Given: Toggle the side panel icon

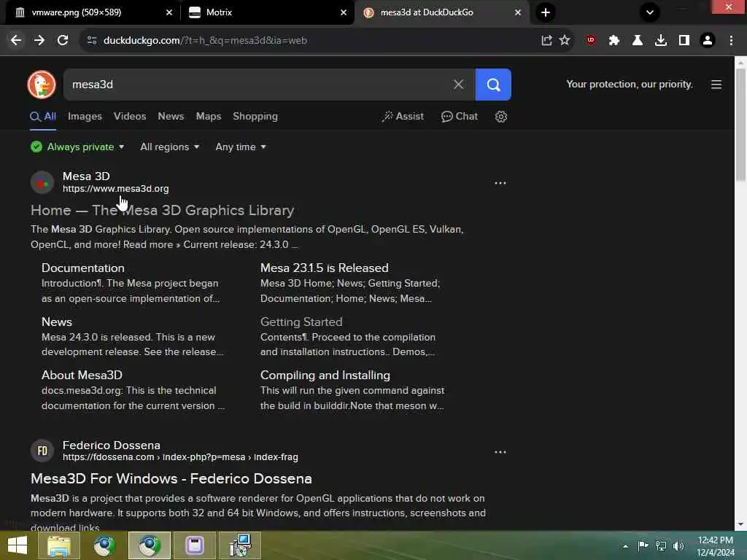Looking at the screenshot, I should tap(684, 41).
